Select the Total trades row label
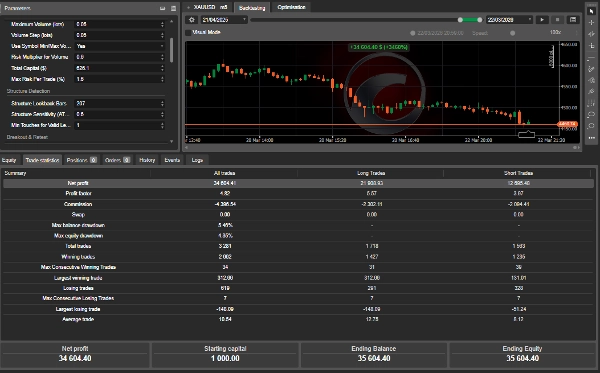Viewport: 600px width, 373px height. (x=78, y=246)
